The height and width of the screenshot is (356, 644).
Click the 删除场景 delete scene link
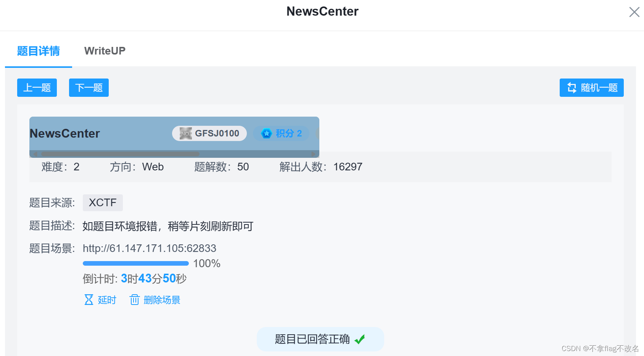click(162, 300)
